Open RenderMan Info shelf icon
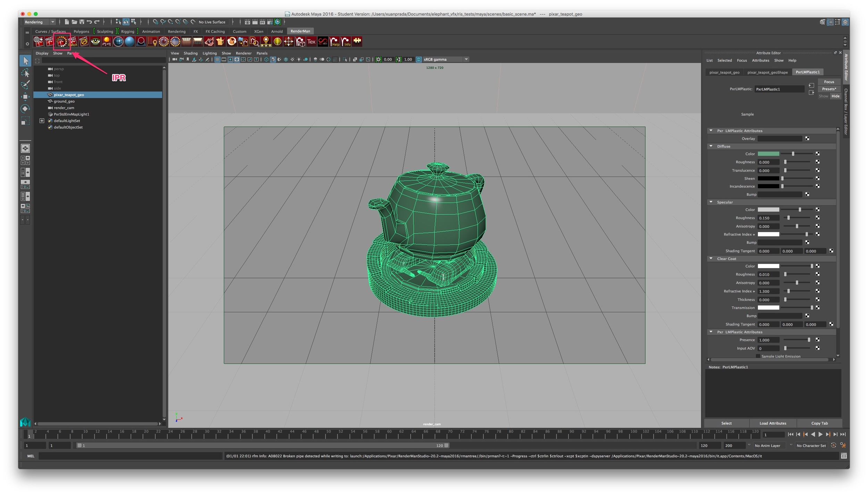This screenshot has height=495, width=868. 345,42
